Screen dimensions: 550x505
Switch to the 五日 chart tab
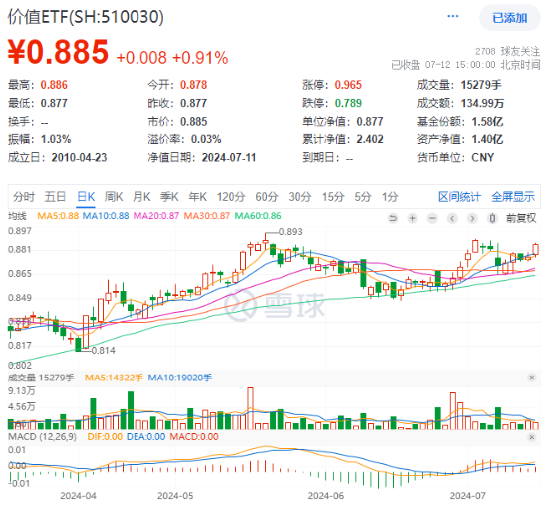[x=55, y=197]
